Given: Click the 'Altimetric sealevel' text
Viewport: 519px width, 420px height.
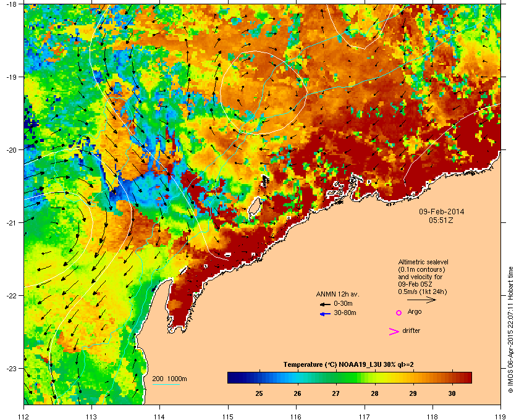Looking at the screenshot, I should click(x=423, y=262).
